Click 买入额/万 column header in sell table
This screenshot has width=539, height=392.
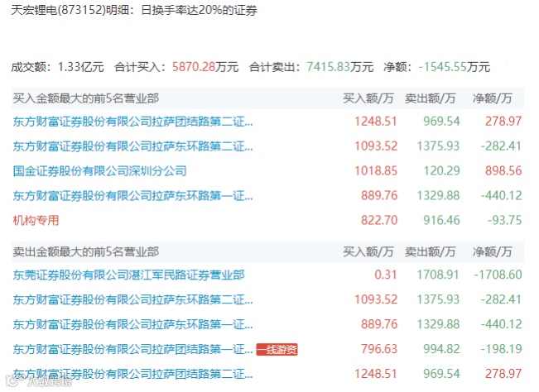(x=368, y=252)
